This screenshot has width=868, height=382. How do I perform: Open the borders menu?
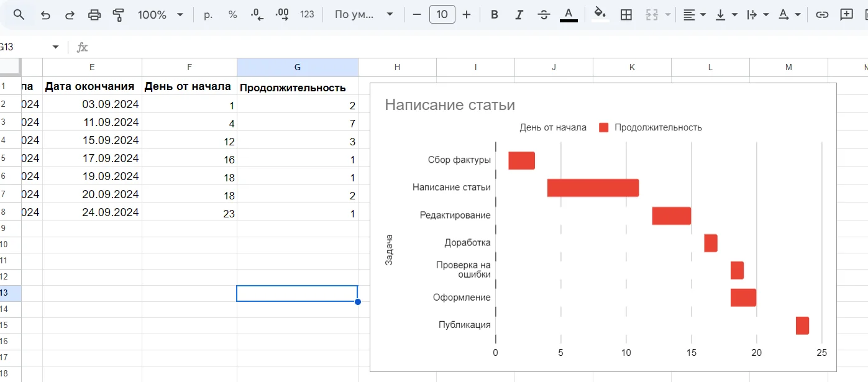tap(626, 15)
